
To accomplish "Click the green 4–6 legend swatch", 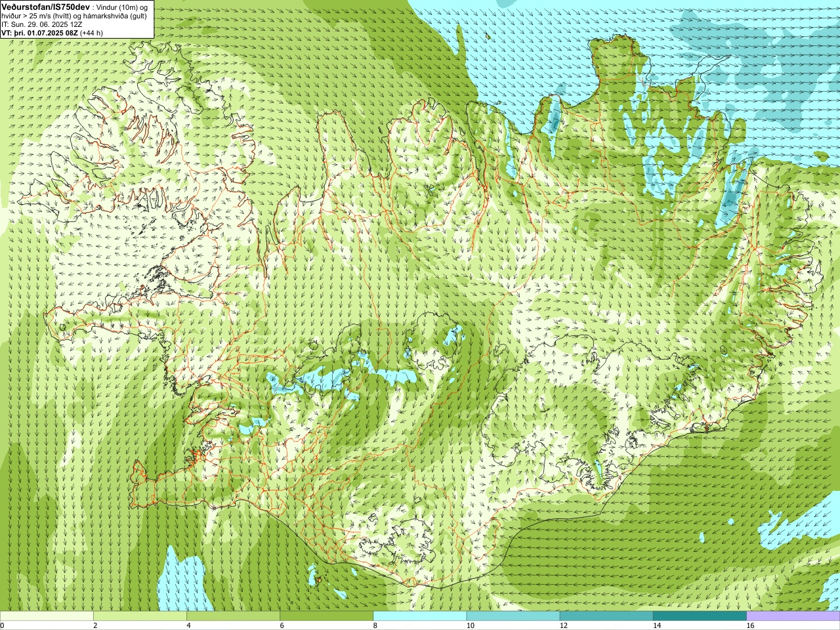I will pyautogui.click(x=233, y=616).
